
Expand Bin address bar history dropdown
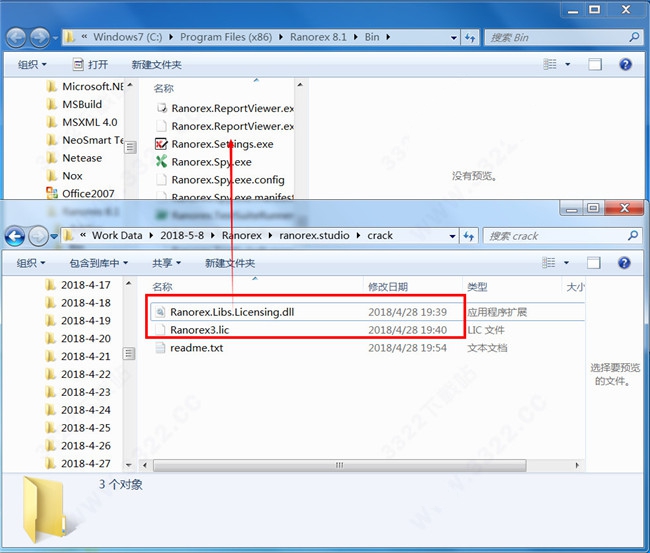pos(454,38)
